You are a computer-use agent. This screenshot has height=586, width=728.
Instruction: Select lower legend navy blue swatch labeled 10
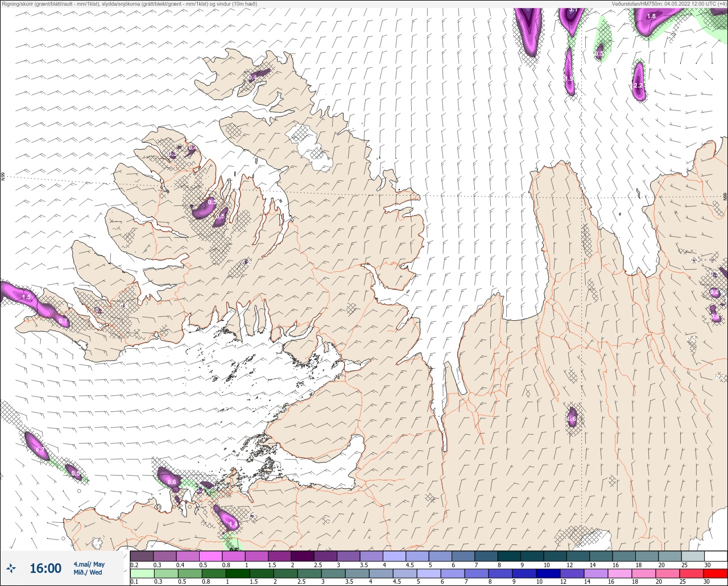point(548,573)
